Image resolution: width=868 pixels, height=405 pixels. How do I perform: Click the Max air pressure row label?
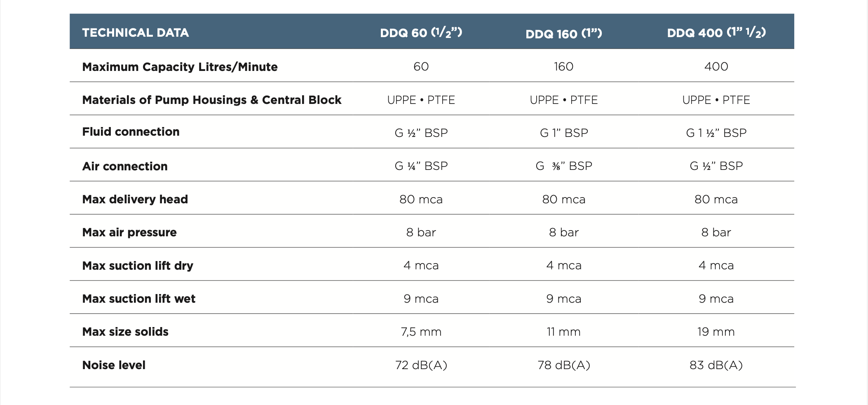tap(129, 232)
